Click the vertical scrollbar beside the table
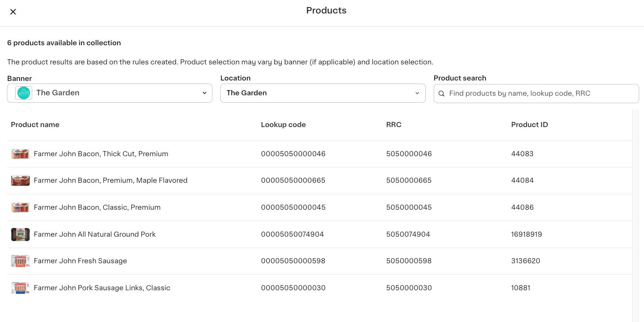The width and height of the screenshot is (644, 322). pos(635,216)
